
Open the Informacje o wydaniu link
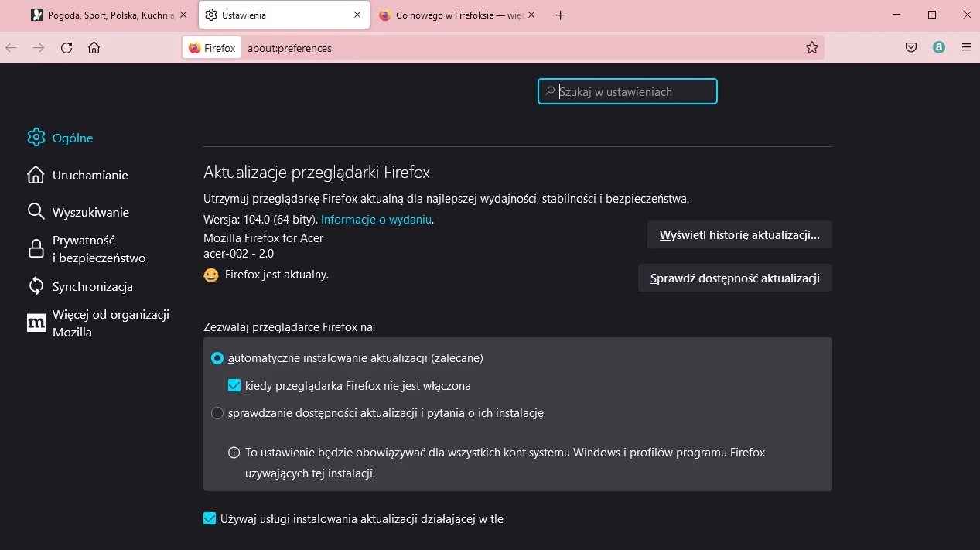tap(376, 219)
